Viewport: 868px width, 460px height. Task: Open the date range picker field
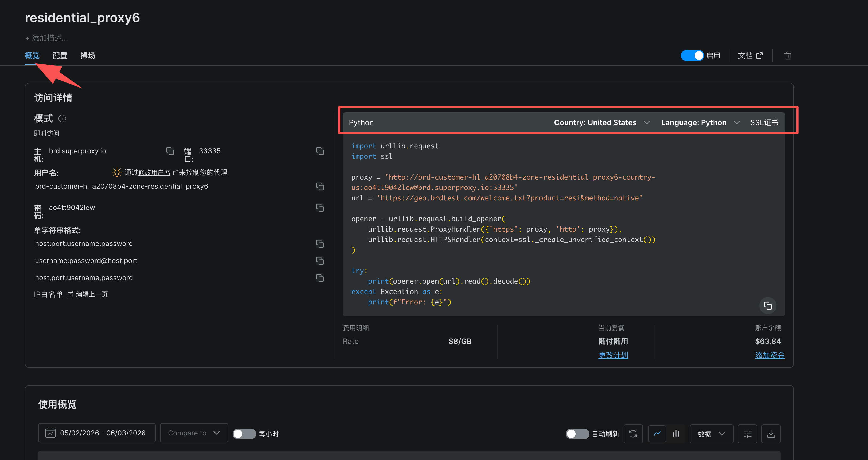click(97, 433)
